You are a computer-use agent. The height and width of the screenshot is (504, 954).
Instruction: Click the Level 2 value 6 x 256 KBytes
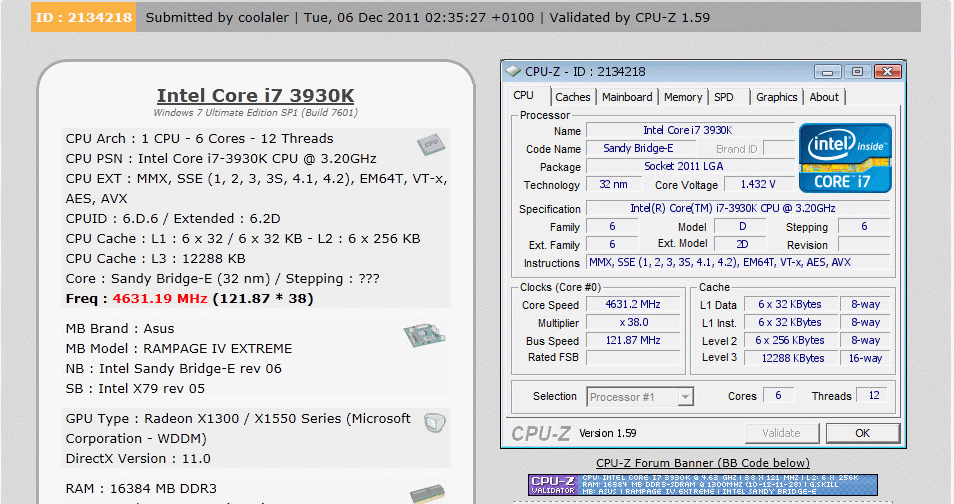[790, 340]
